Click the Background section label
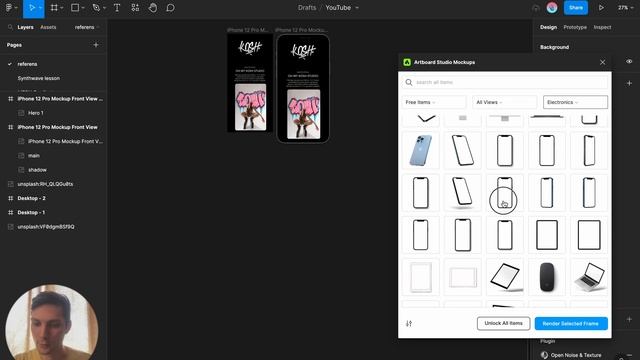The height and width of the screenshot is (360, 640). point(554,47)
